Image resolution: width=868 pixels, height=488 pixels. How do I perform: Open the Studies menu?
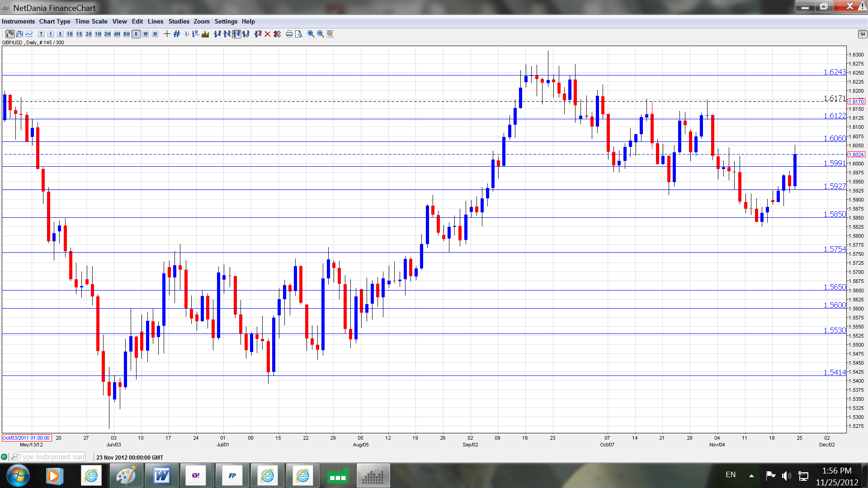[x=179, y=21]
